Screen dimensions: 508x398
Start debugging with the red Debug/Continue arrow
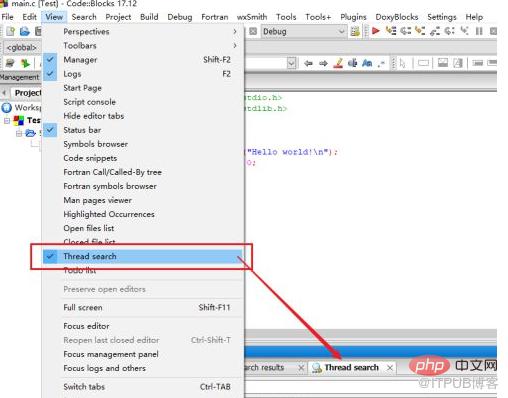(376, 31)
